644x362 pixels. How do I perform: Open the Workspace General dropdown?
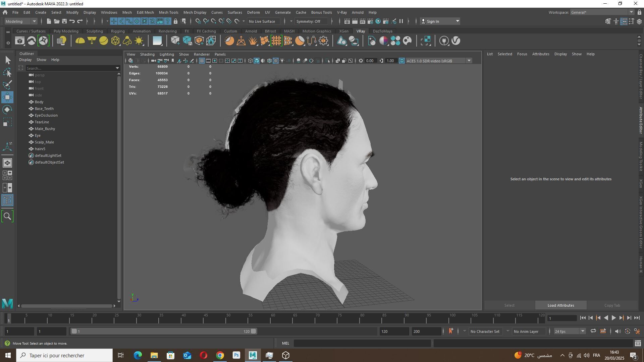(x=602, y=12)
